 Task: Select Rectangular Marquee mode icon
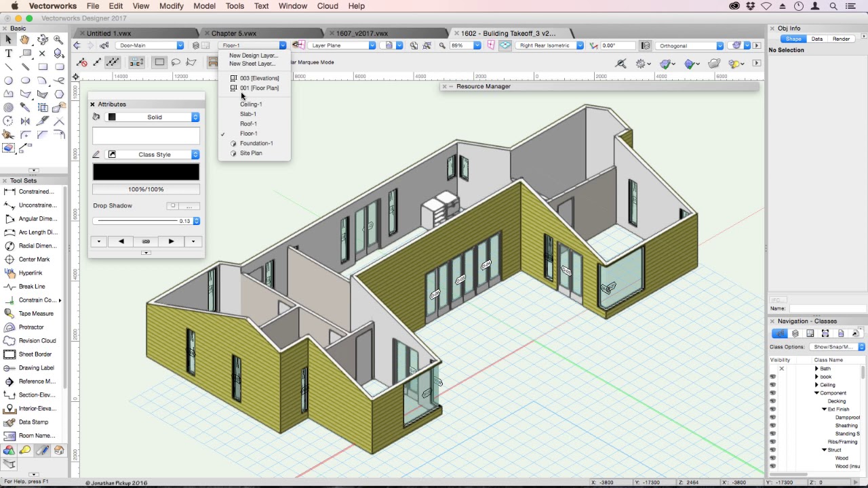click(x=159, y=62)
